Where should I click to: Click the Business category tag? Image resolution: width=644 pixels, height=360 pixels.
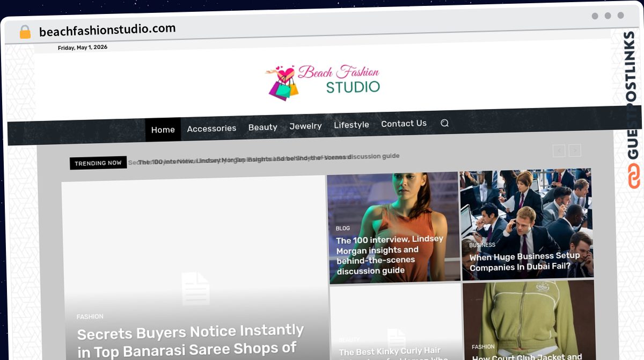tap(482, 245)
